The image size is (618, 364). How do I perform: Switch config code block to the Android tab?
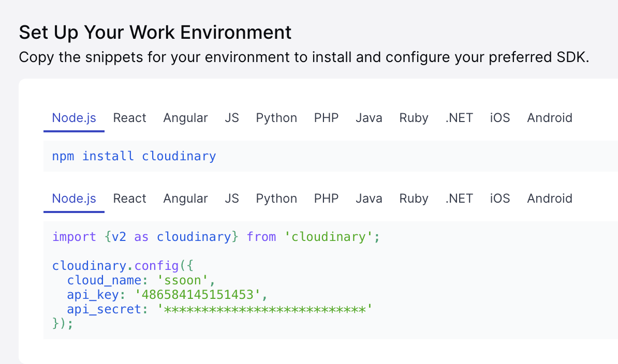tap(550, 199)
